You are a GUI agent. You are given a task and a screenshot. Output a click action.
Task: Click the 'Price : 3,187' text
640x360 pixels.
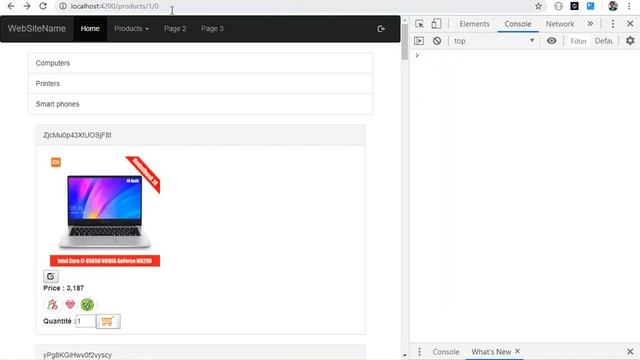point(64,288)
